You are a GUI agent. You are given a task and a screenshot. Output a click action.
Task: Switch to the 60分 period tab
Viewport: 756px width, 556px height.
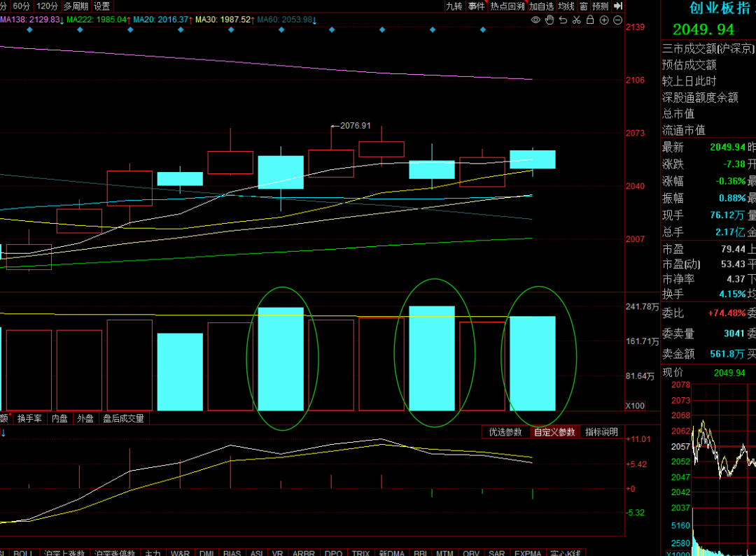click(21, 6)
